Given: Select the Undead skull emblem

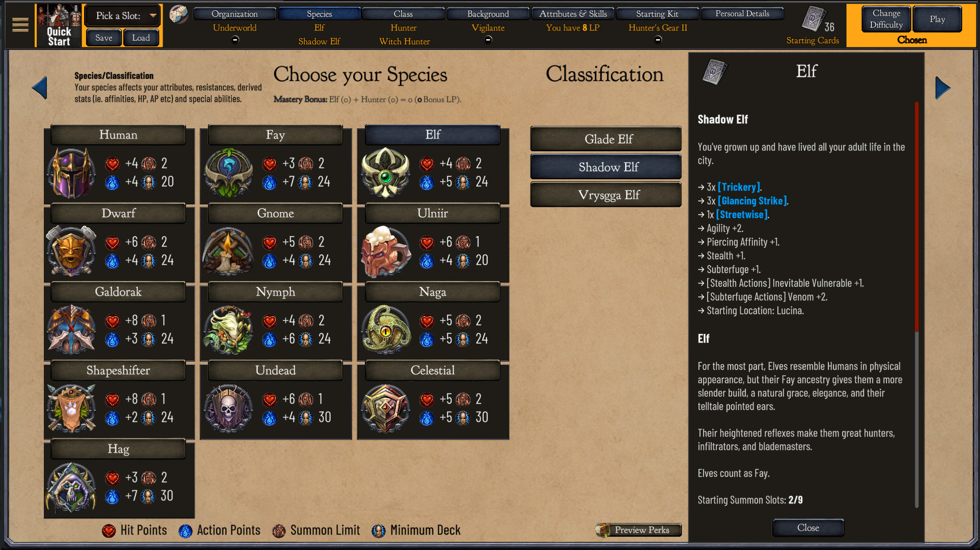Looking at the screenshot, I should click(228, 408).
